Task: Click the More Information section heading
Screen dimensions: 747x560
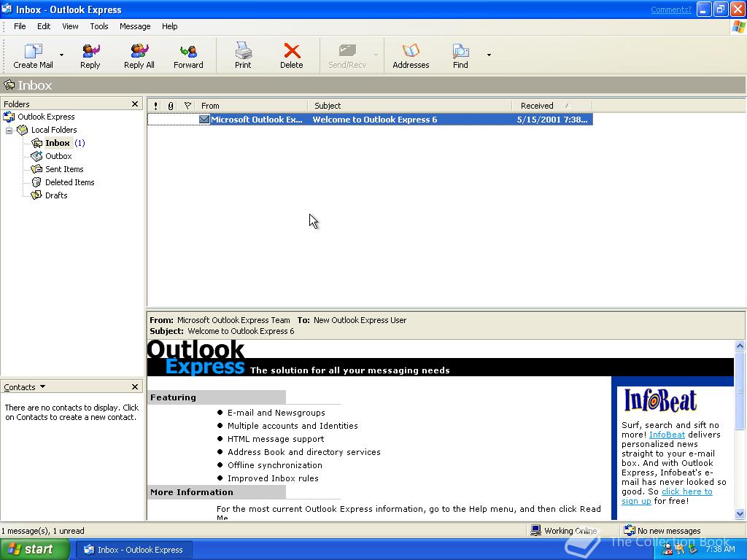Action: pyautogui.click(x=192, y=492)
